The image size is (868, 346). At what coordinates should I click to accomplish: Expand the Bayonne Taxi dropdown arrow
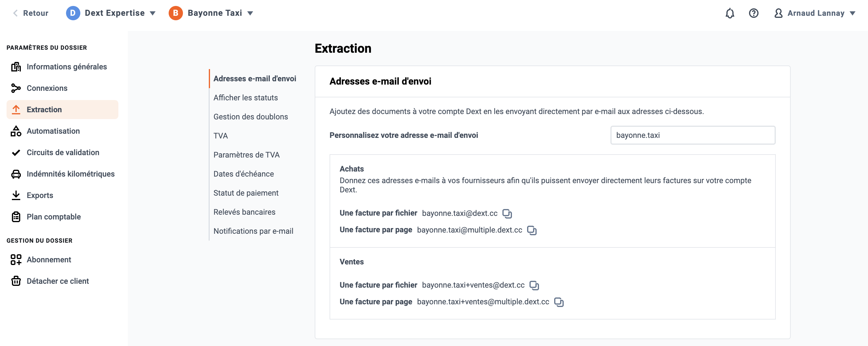click(x=250, y=13)
